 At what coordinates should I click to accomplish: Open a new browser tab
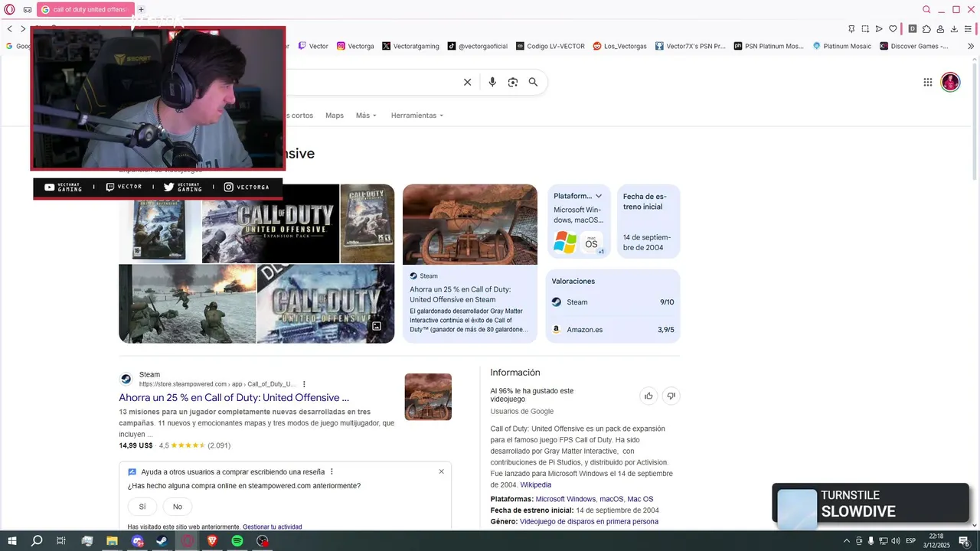141,9
